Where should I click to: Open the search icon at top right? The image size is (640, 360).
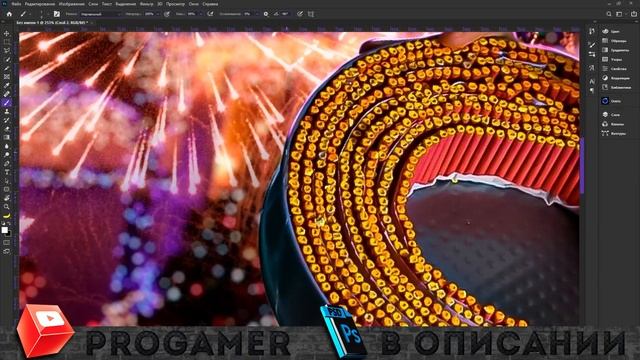(609, 14)
